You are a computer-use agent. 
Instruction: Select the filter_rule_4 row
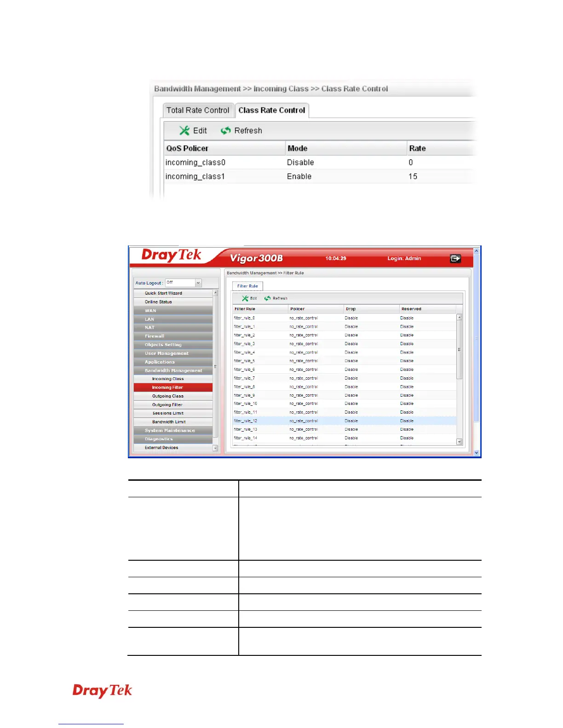click(x=345, y=353)
